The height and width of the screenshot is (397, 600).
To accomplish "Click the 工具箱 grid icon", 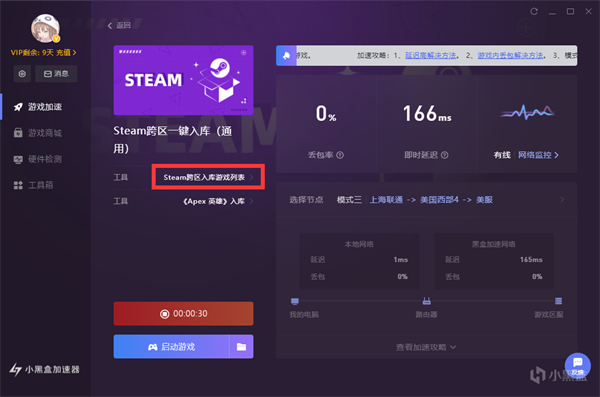I will [x=18, y=185].
